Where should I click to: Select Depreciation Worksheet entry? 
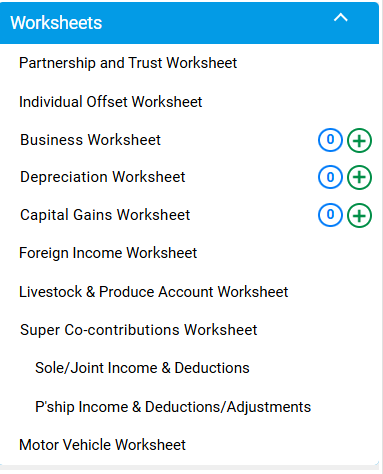[x=103, y=177]
